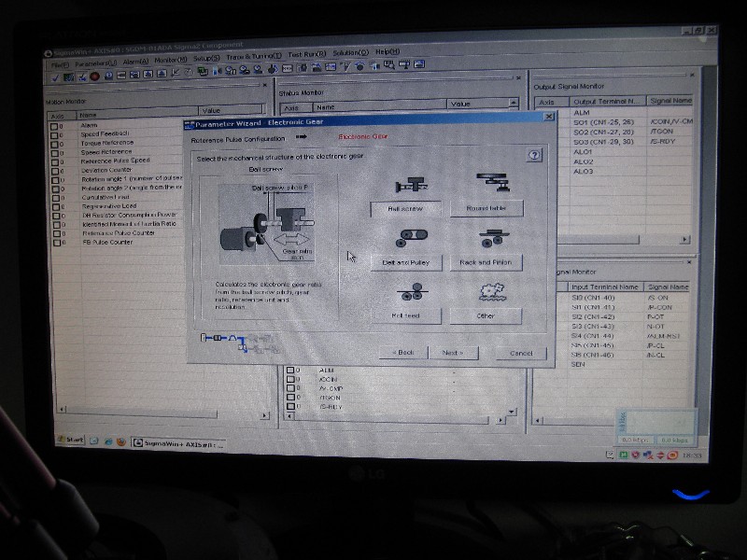
Task: Open the Parameters menu
Action: [x=96, y=63]
